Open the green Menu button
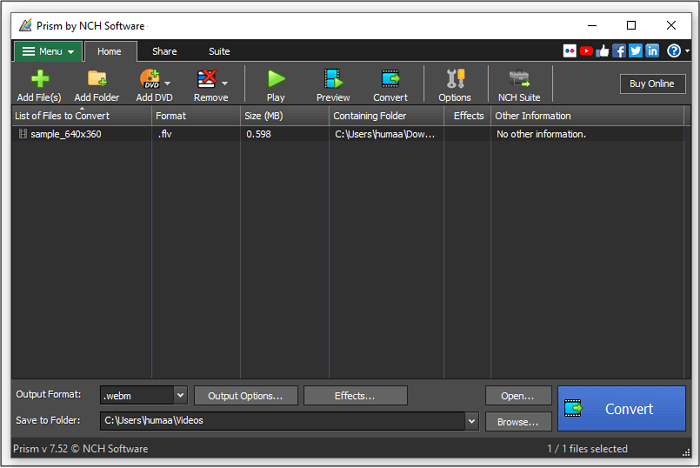The width and height of the screenshot is (700, 468). click(47, 51)
